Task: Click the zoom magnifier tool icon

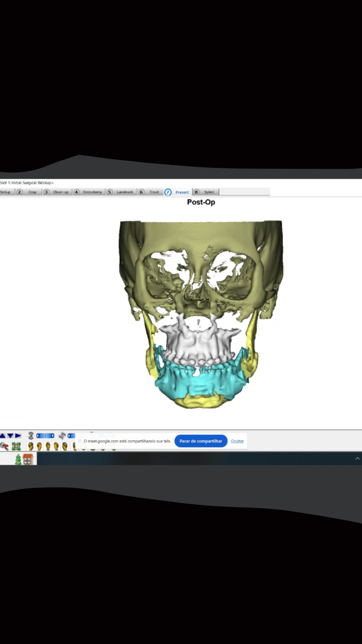Action: [4, 446]
